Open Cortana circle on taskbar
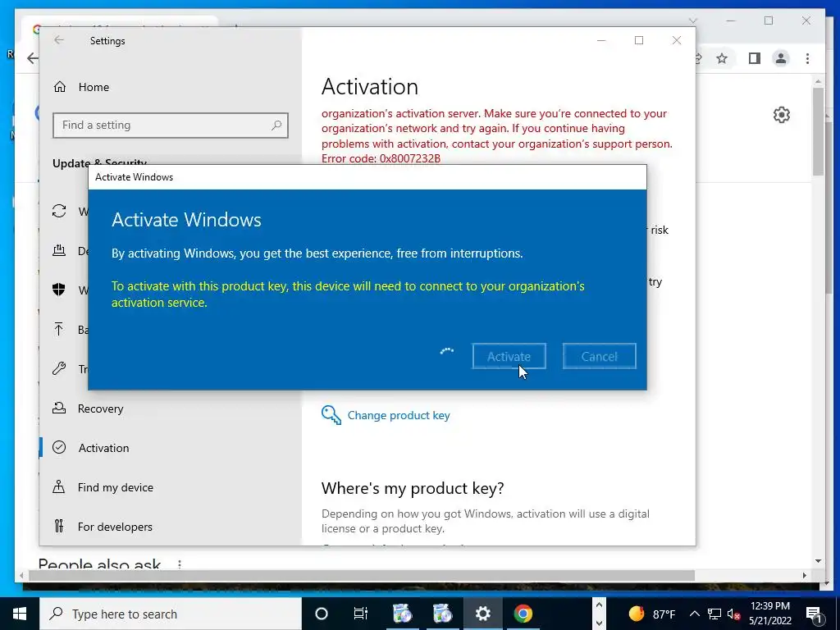Screen dimensions: 840x630 (322, 614)
